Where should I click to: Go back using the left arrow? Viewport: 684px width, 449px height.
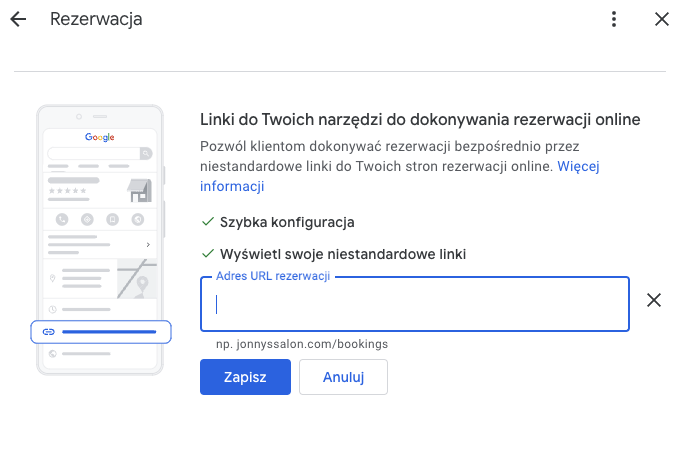(18, 19)
